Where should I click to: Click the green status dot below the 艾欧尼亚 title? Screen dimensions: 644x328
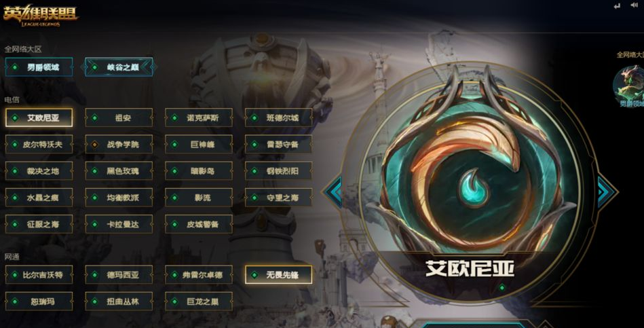coord(502,287)
